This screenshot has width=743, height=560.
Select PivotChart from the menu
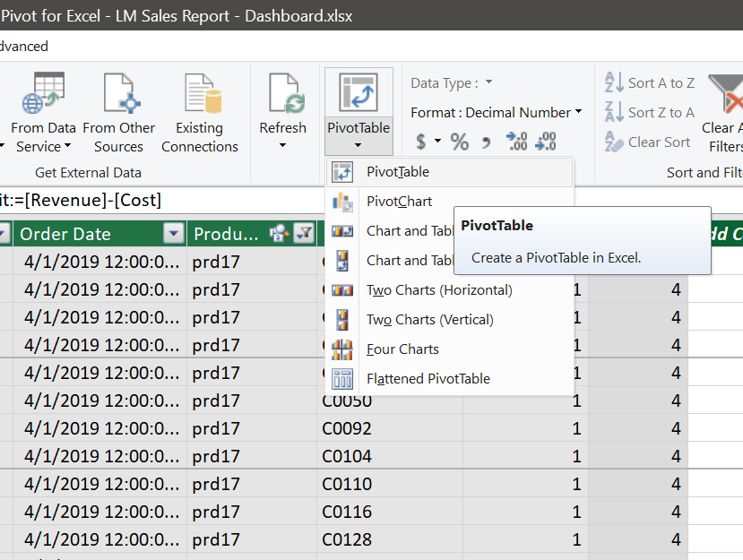pos(399,202)
